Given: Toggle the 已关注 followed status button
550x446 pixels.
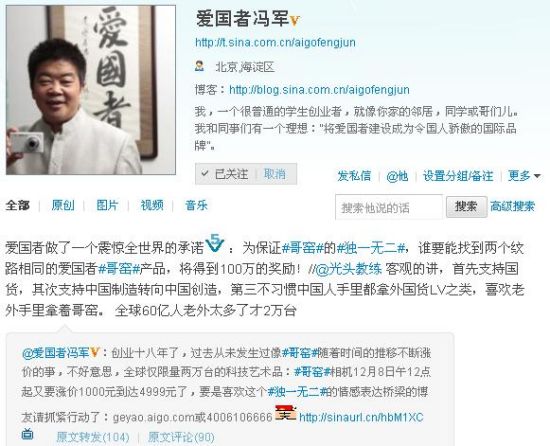Looking at the screenshot, I should click(x=224, y=174).
